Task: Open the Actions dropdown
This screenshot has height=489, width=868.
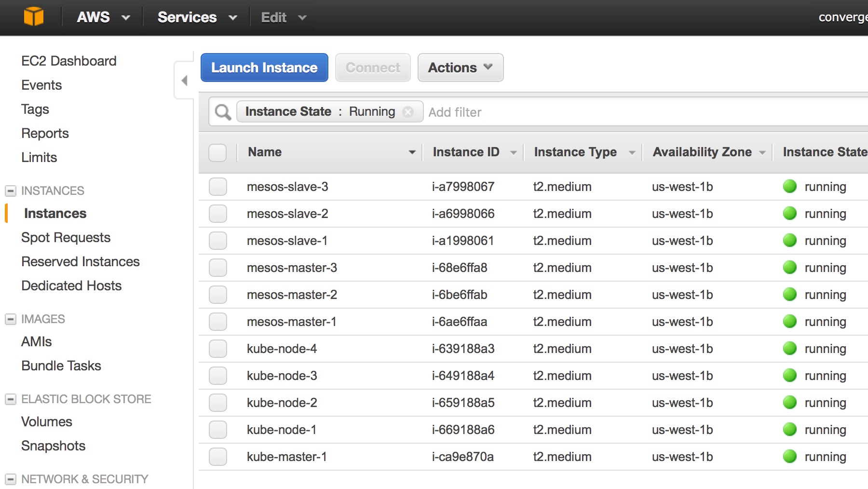Action: click(460, 68)
